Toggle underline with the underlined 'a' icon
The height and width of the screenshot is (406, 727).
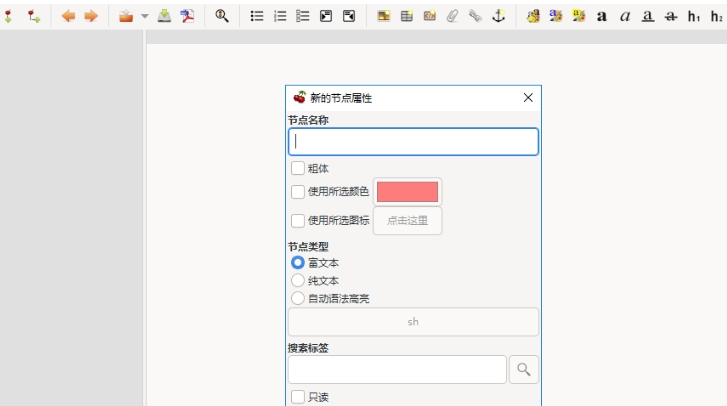point(648,17)
